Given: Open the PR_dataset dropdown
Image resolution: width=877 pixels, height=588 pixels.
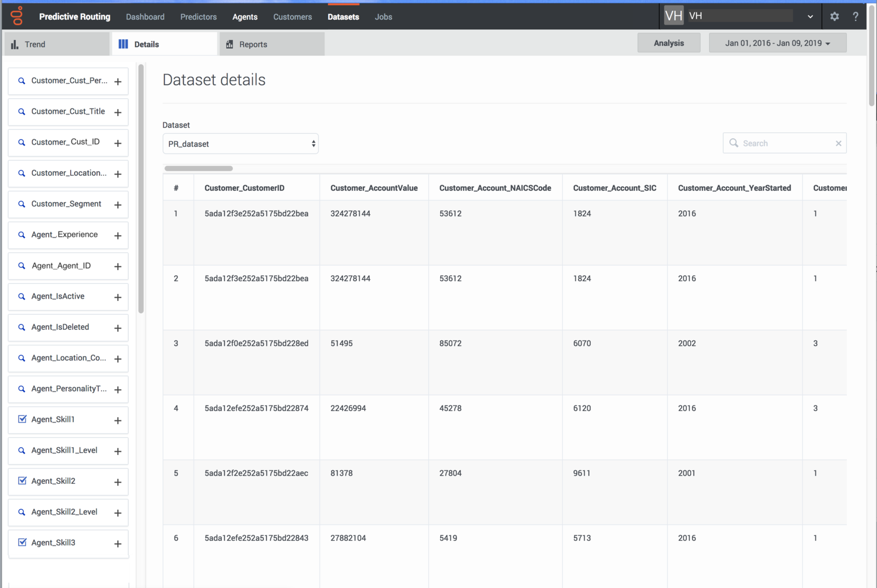Looking at the screenshot, I should click(241, 144).
